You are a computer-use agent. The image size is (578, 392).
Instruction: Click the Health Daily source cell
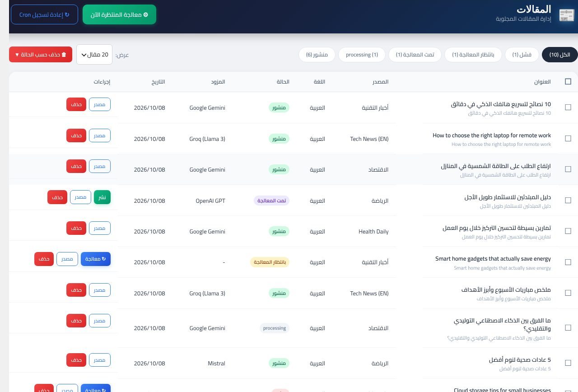pos(373,232)
